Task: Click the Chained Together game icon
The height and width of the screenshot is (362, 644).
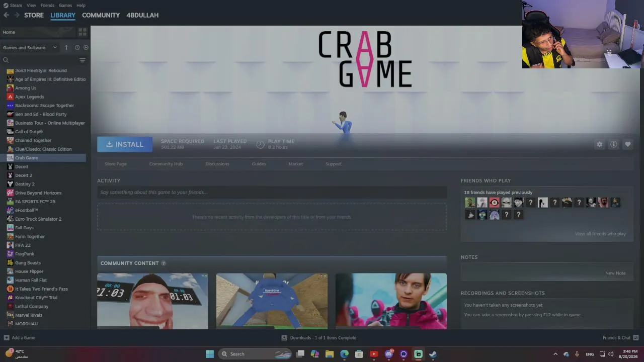Action: tap(10, 140)
